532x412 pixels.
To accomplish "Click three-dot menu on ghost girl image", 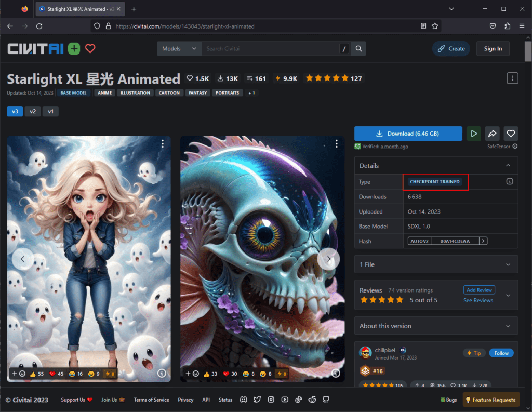I will point(163,144).
